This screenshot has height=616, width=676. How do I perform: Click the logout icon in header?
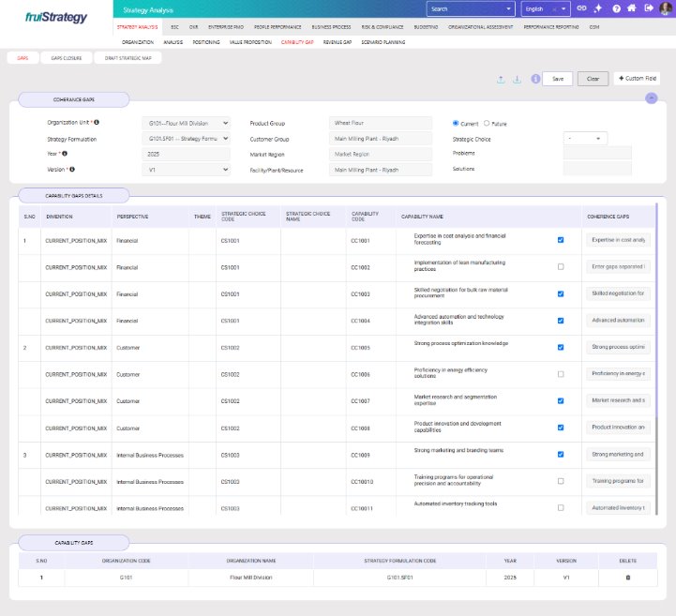(648, 8)
